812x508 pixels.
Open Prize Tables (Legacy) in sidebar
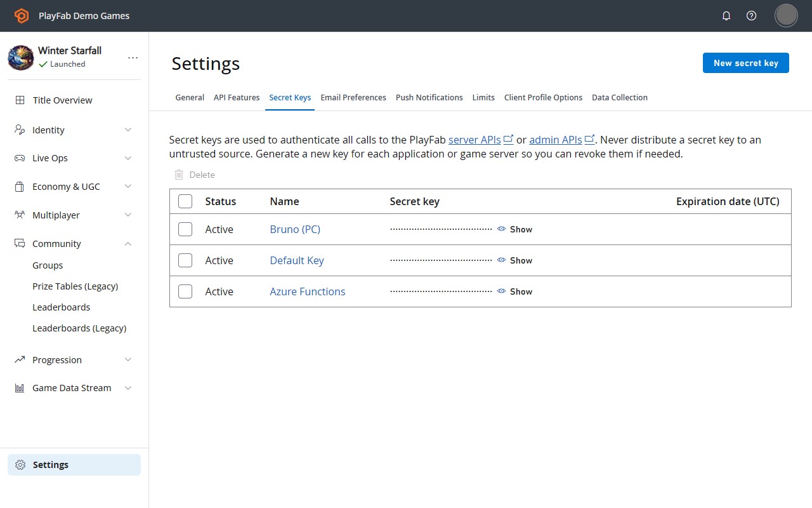[x=75, y=286]
